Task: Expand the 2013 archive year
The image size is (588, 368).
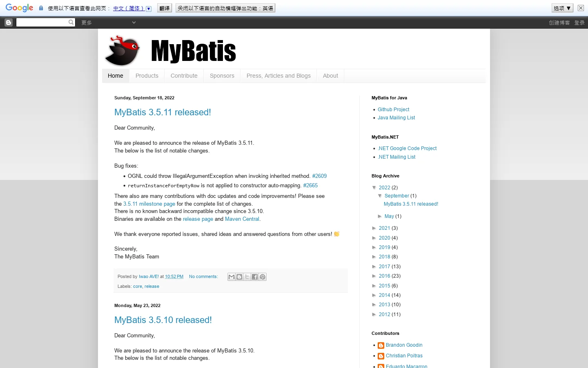Action: [374, 305]
